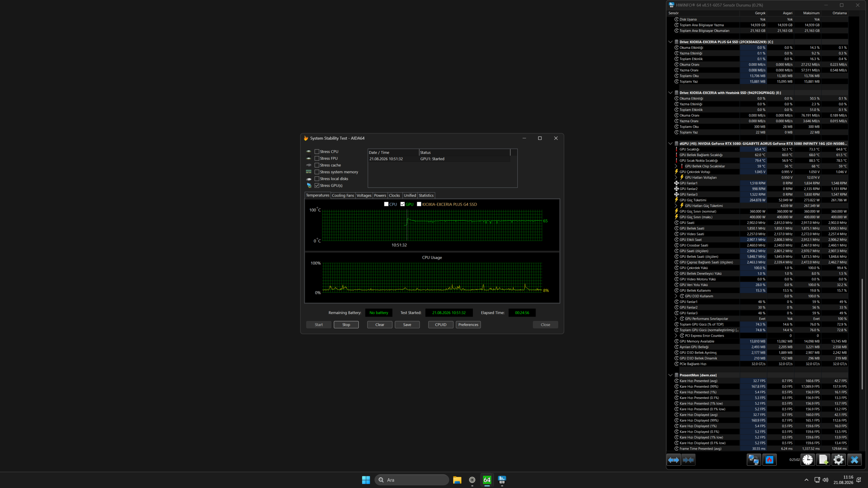Click HWiNFO flame chip icon
This screenshot has height=488, width=868.
point(769,460)
